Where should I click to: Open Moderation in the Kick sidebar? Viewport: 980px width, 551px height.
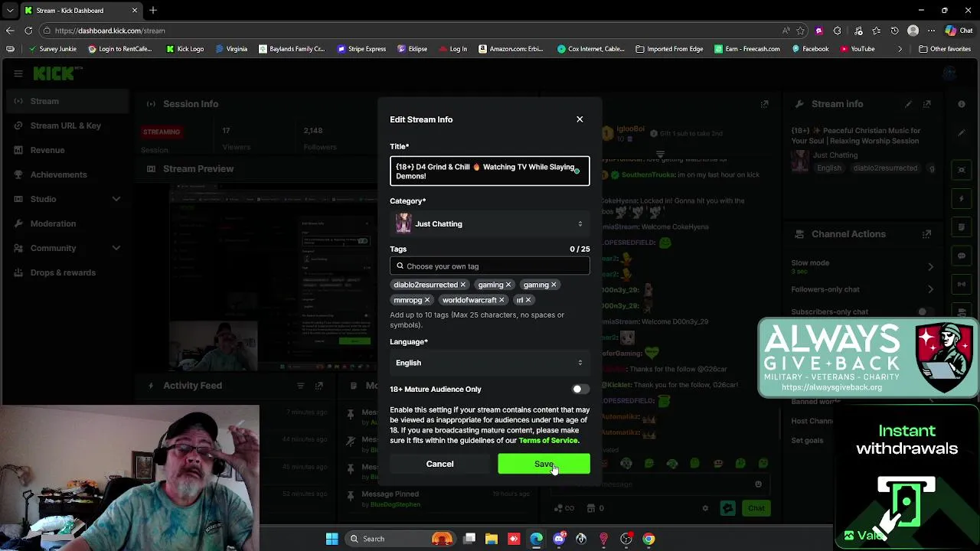(x=67, y=223)
